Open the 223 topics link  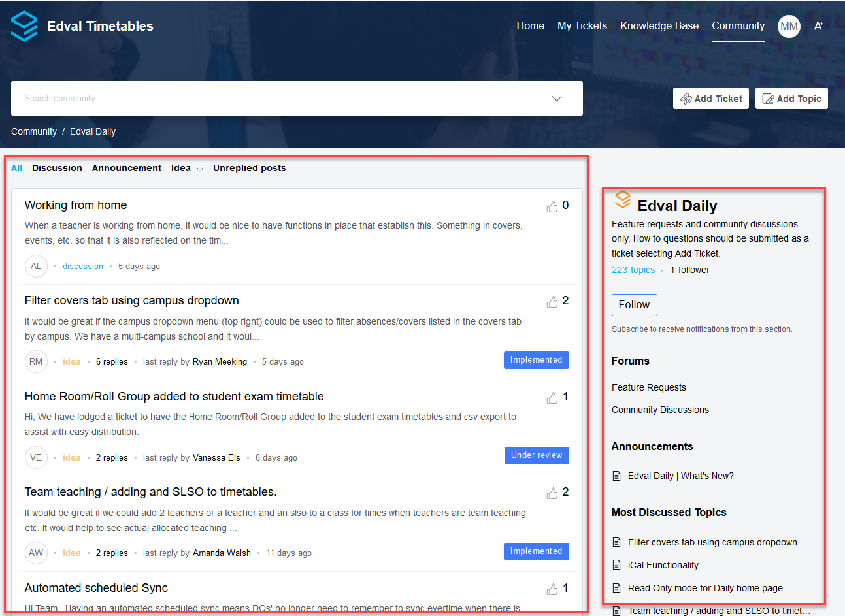click(x=633, y=270)
